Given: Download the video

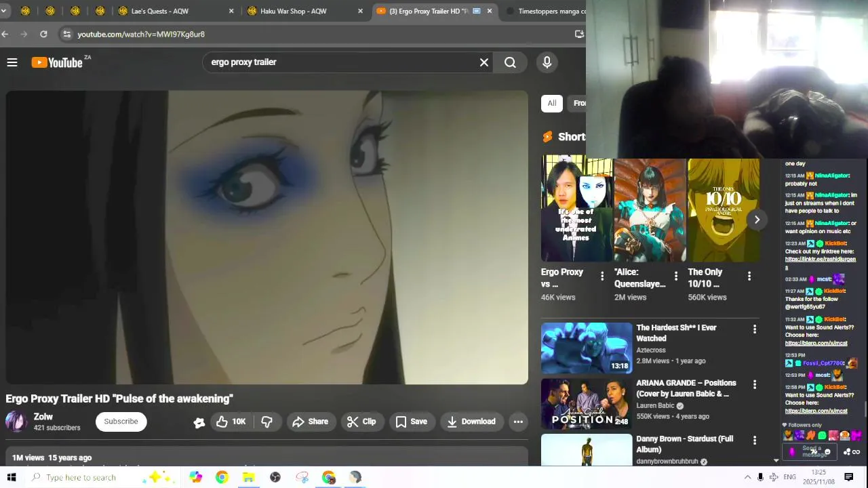Looking at the screenshot, I should [x=471, y=422].
